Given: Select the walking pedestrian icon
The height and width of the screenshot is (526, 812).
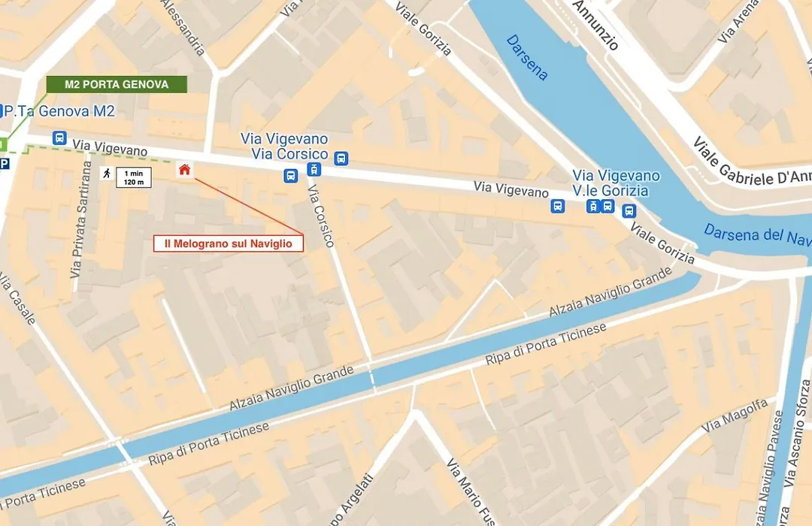Looking at the screenshot, I should (x=107, y=174).
